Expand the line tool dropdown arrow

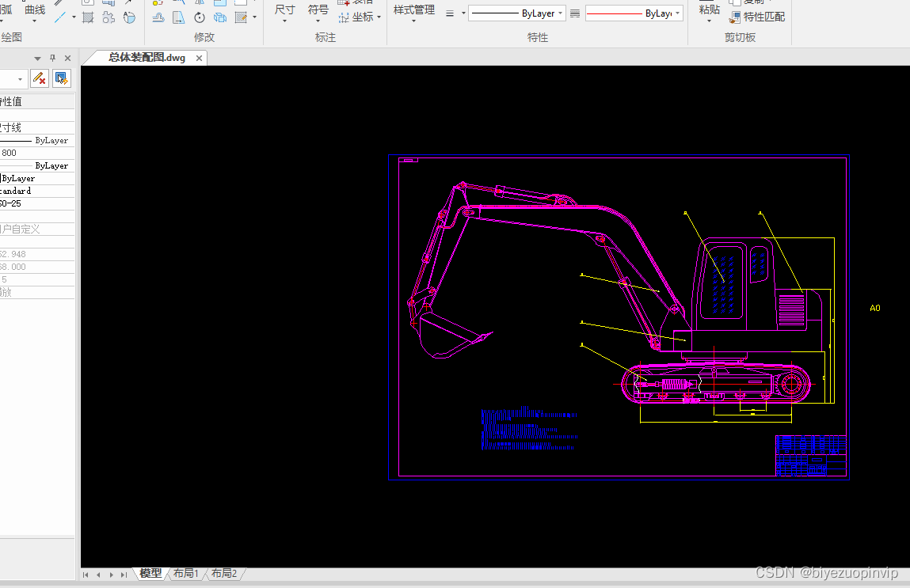coord(74,17)
